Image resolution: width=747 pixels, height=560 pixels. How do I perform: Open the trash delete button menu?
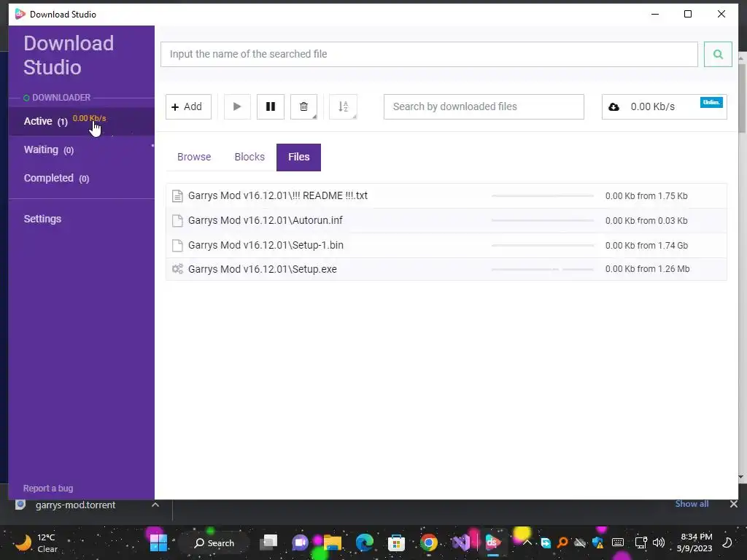click(303, 106)
